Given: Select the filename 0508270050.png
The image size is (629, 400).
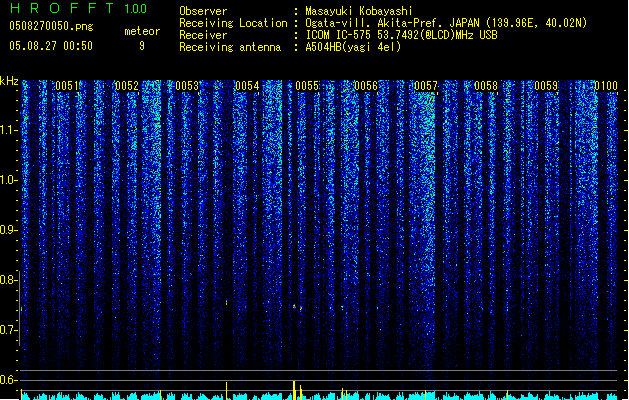Looking at the screenshot, I should point(51,26).
